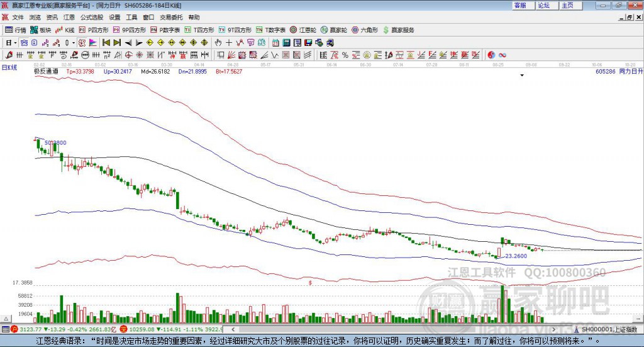This screenshot has width=644, height=347.
Task: Open the 江恩轮 Gann wheel
Action: pos(303,30)
